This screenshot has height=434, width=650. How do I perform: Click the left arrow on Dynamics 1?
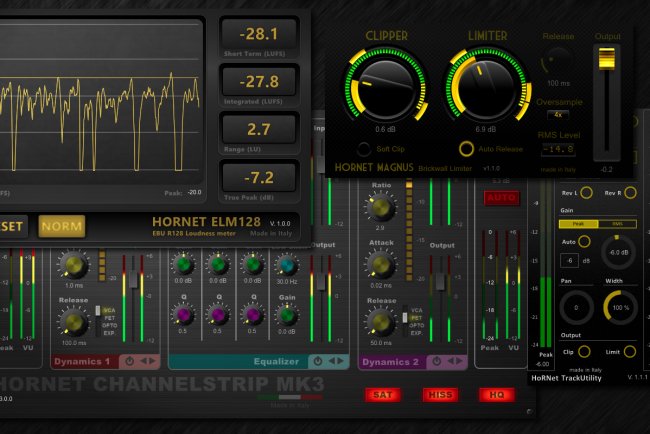(x=143, y=361)
